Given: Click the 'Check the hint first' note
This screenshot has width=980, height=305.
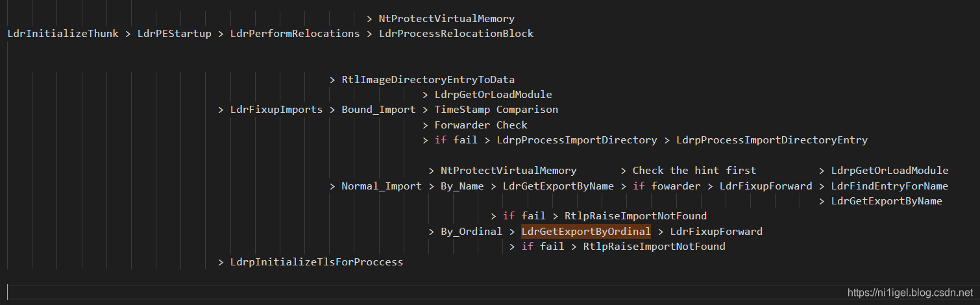Looking at the screenshot, I should pyautogui.click(x=694, y=171).
